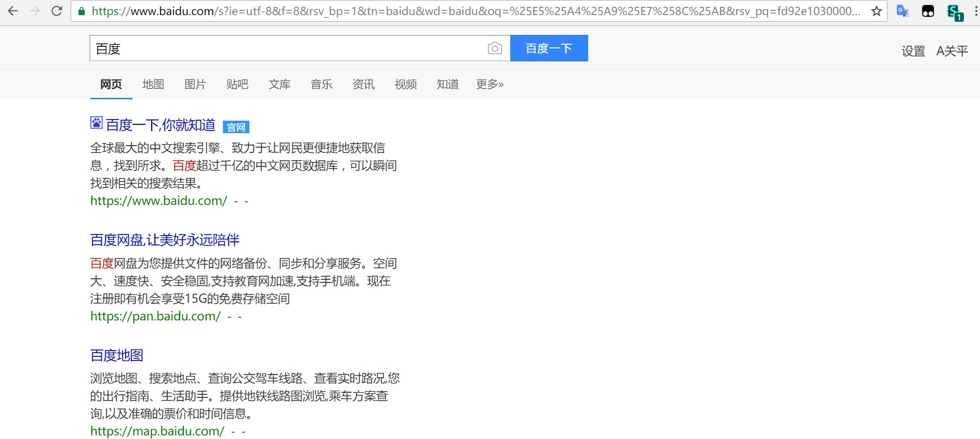
Task: Open 设置 settings link
Action: click(913, 51)
